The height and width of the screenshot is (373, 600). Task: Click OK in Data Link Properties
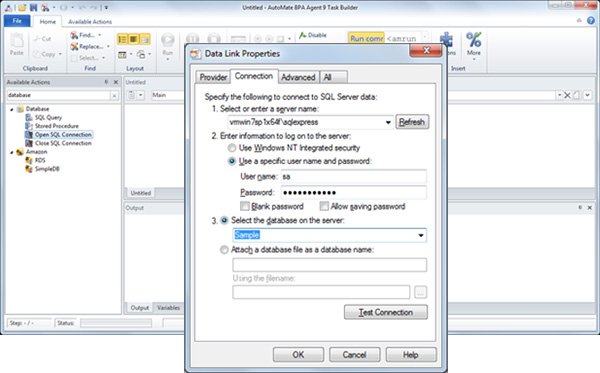point(298,355)
